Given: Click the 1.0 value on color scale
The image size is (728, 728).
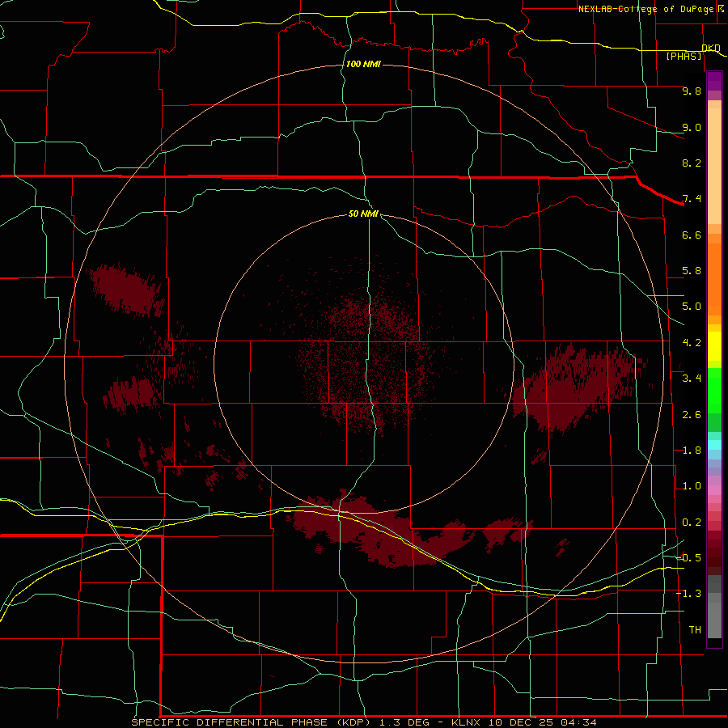Looking at the screenshot, I should pos(692,486).
